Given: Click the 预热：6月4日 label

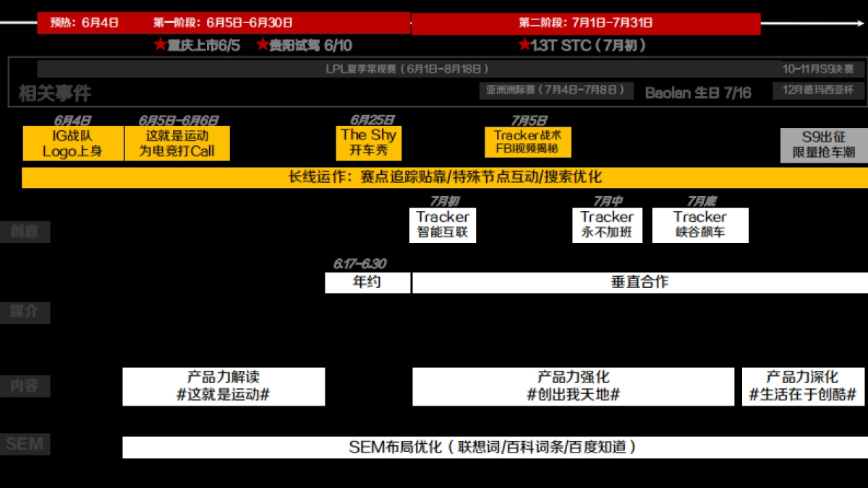Looking at the screenshot, I should 84,23.
